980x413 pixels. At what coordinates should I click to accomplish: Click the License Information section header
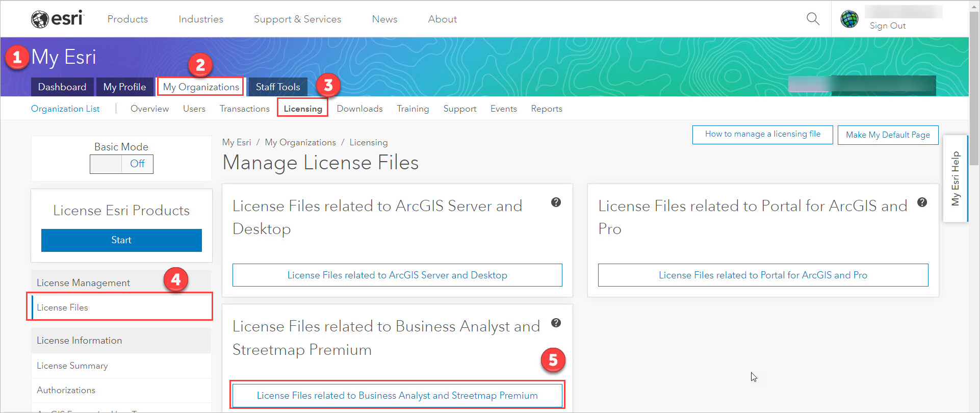point(121,341)
